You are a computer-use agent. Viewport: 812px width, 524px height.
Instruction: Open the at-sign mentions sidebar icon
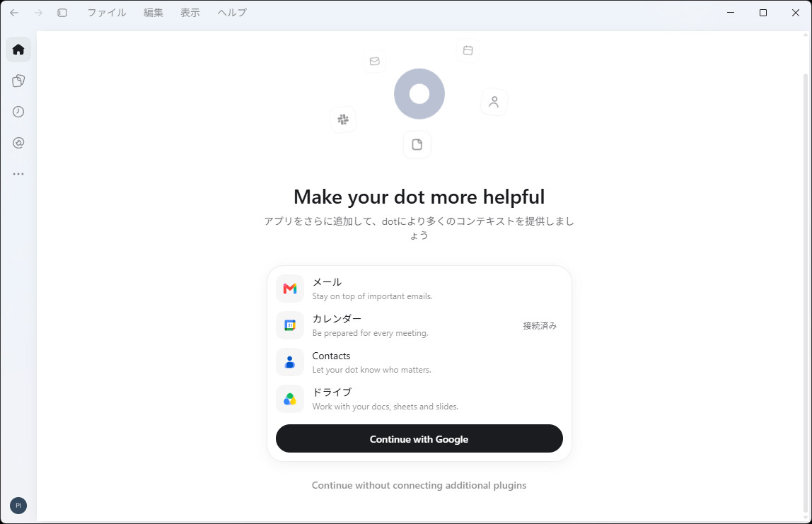[x=18, y=143]
